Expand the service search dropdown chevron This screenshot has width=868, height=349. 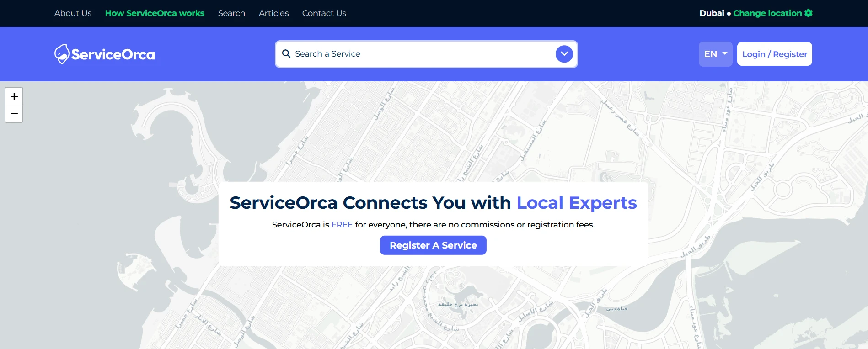coord(564,54)
